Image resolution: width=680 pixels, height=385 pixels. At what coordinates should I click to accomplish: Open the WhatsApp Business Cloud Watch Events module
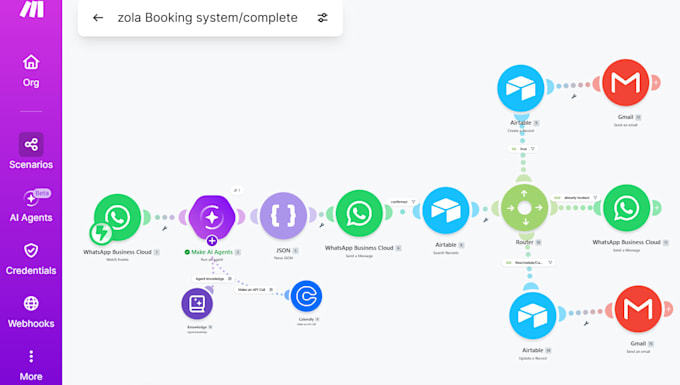pos(118,217)
